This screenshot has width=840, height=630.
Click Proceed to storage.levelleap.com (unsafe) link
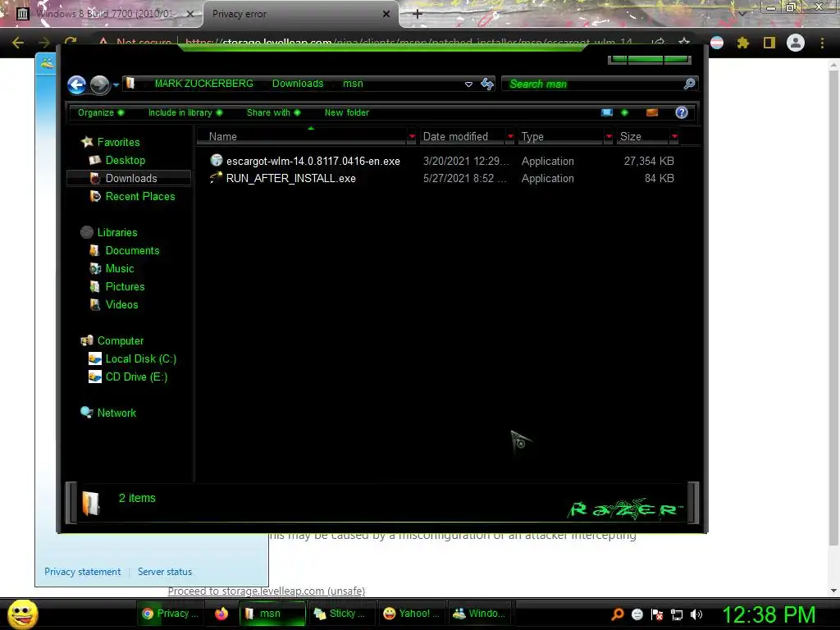pyautogui.click(x=267, y=591)
